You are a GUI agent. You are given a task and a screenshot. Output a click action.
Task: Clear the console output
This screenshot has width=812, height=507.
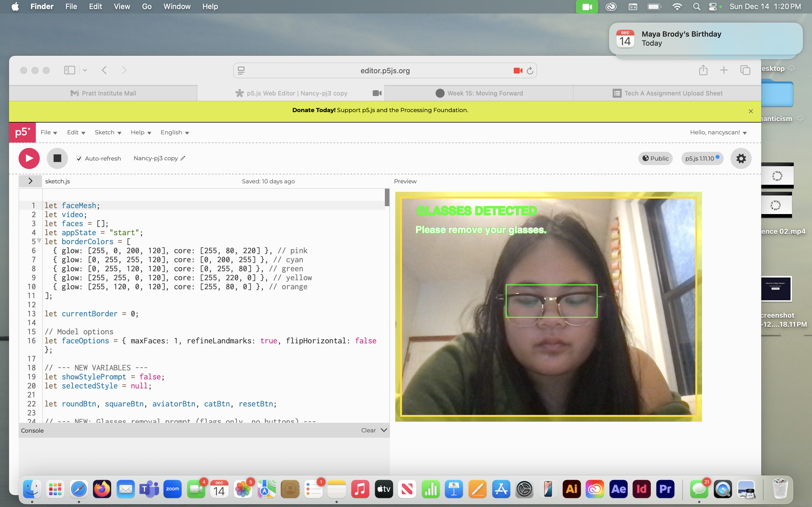coord(368,430)
